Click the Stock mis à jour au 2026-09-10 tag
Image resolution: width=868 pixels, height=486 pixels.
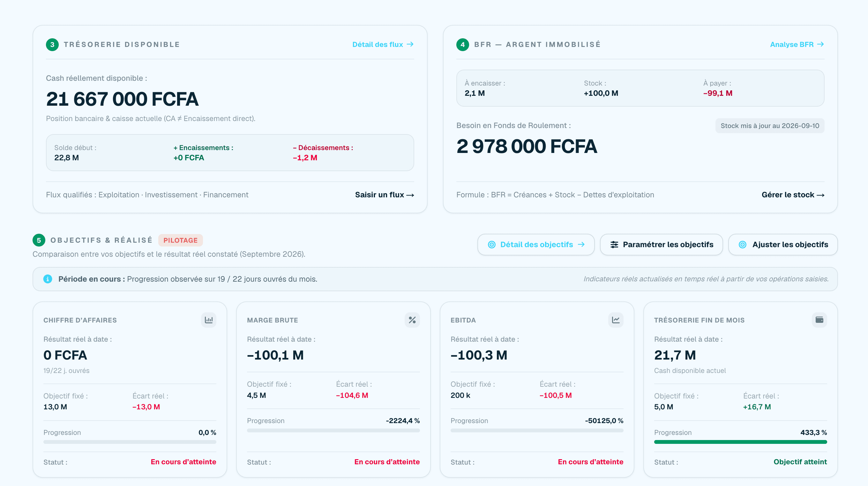coord(770,125)
